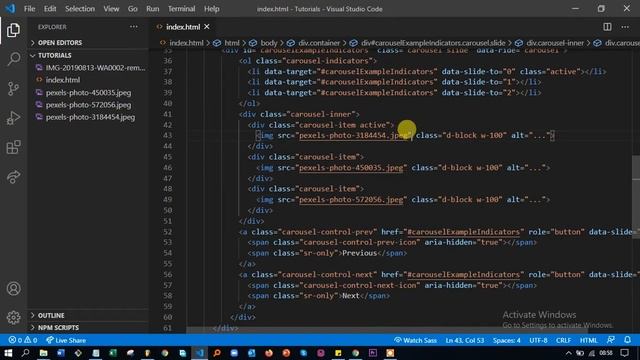Open the Manage gear icon
The image size is (640, 360).
(13, 317)
